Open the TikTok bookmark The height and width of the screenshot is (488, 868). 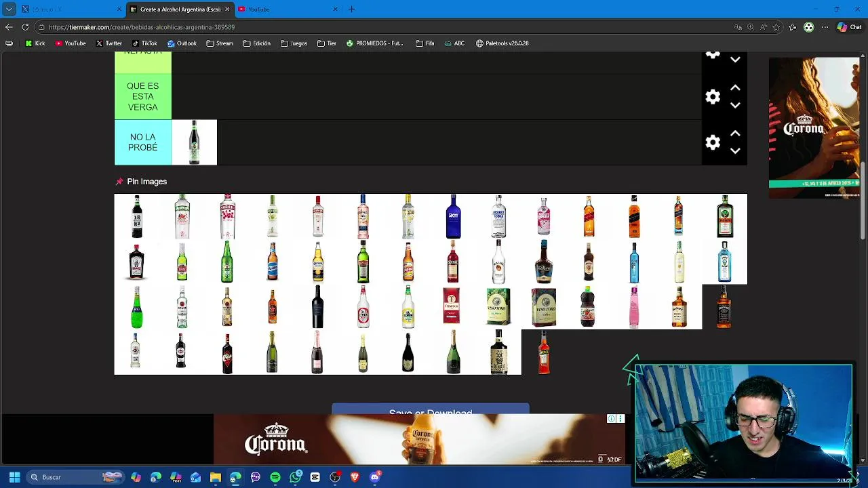click(x=144, y=43)
